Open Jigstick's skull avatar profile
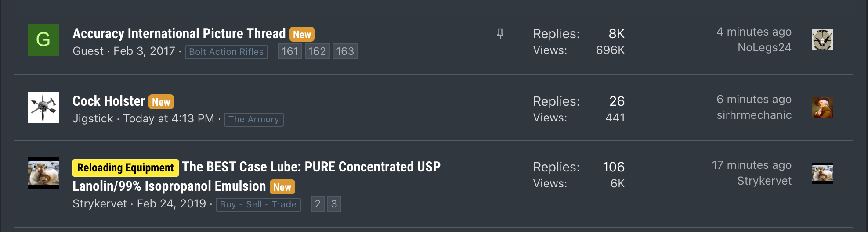This screenshot has height=232, width=868. pyautogui.click(x=43, y=107)
